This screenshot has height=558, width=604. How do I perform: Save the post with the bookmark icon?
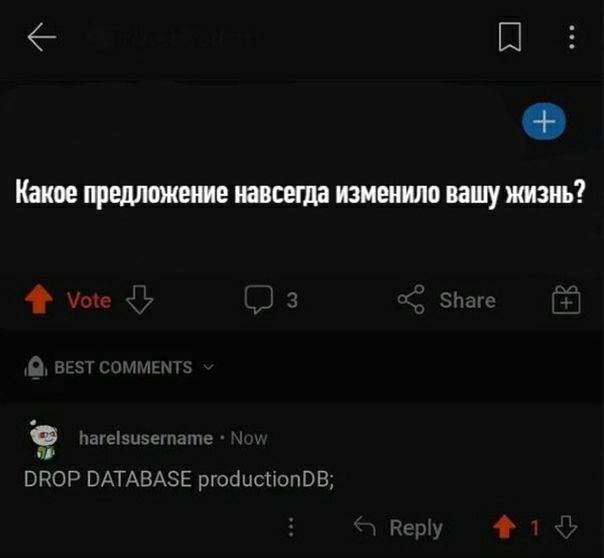[x=510, y=37]
